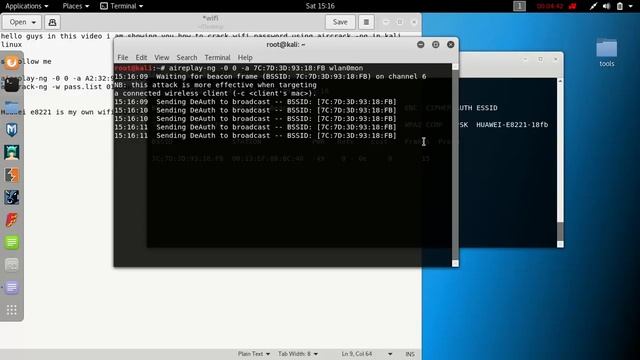Open Terminal menu in terminal window
The width and height of the screenshot is (640, 360).
click(x=217, y=58)
